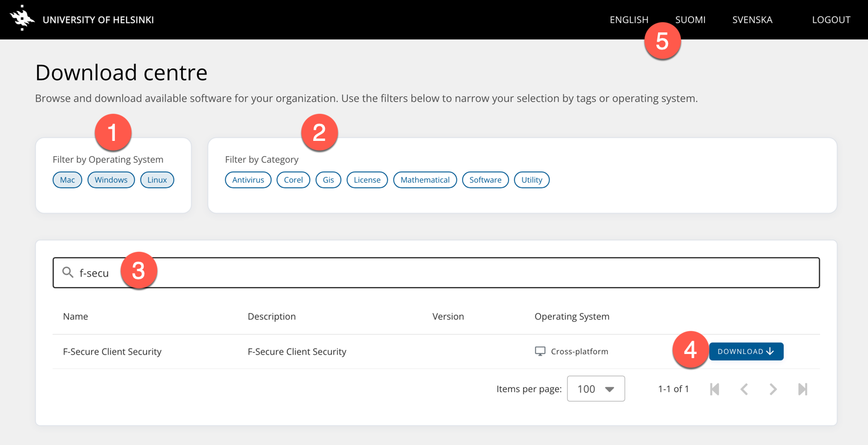868x445 pixels.
Task: Open the Items per page dropdown
Action: click(x=595, y=389)
